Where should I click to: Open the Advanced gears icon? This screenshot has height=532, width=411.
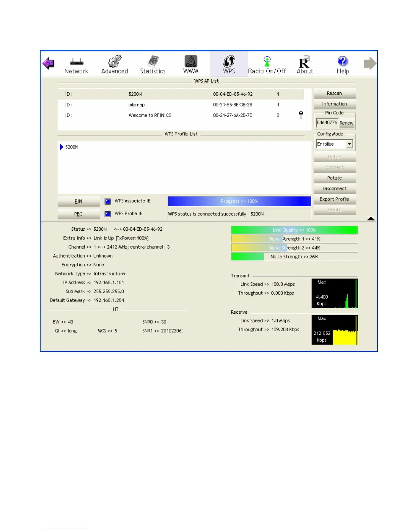(115, 62)
